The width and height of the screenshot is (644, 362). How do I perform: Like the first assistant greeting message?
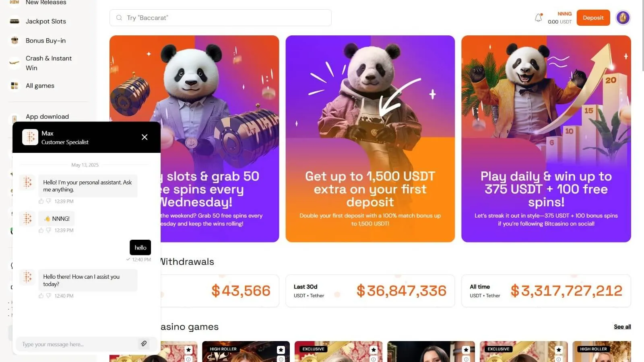click(x=41, y=201)
